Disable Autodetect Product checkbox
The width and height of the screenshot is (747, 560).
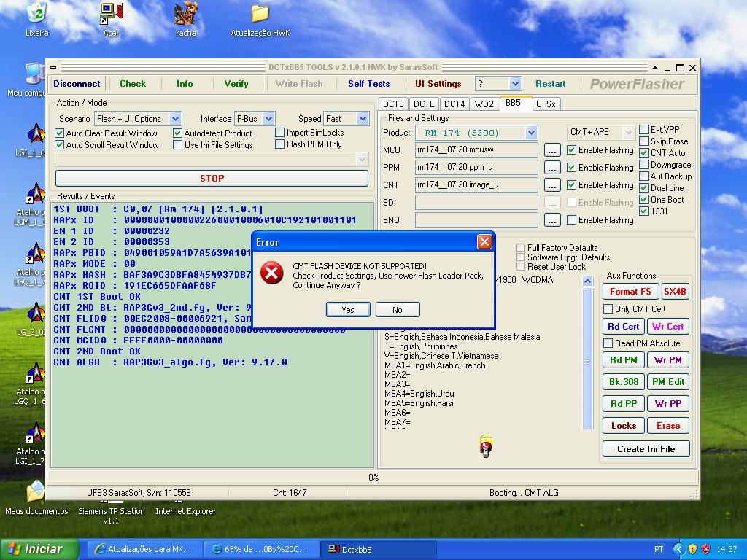[x=178, y=133]
